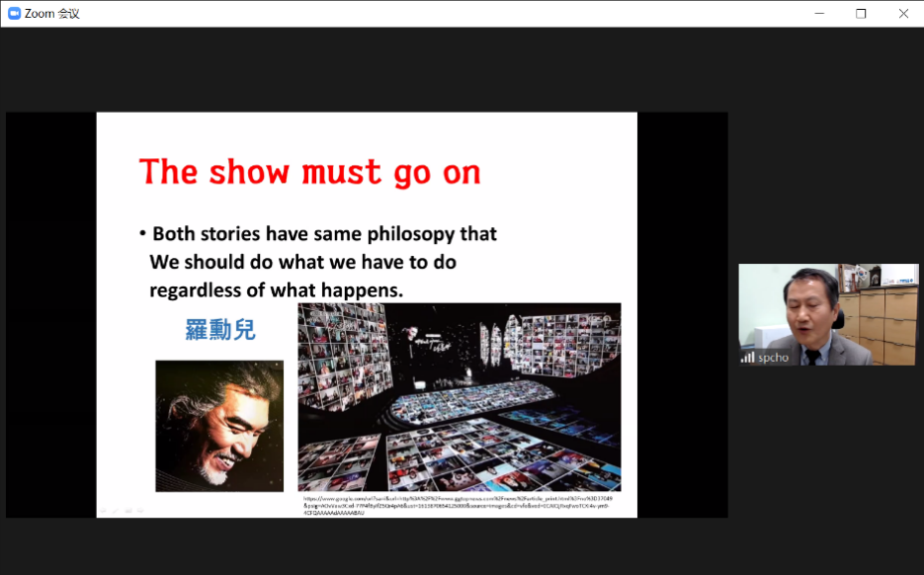
Task: Click the "Both stories have same philosophy" bullet line
Action: coord(324,234)
